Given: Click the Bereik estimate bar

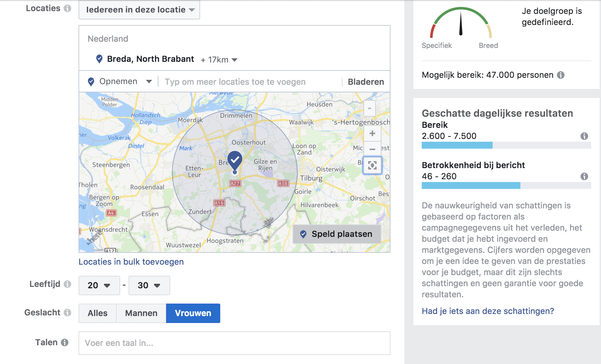Looking at the screenshot, I should click(507, 145).
